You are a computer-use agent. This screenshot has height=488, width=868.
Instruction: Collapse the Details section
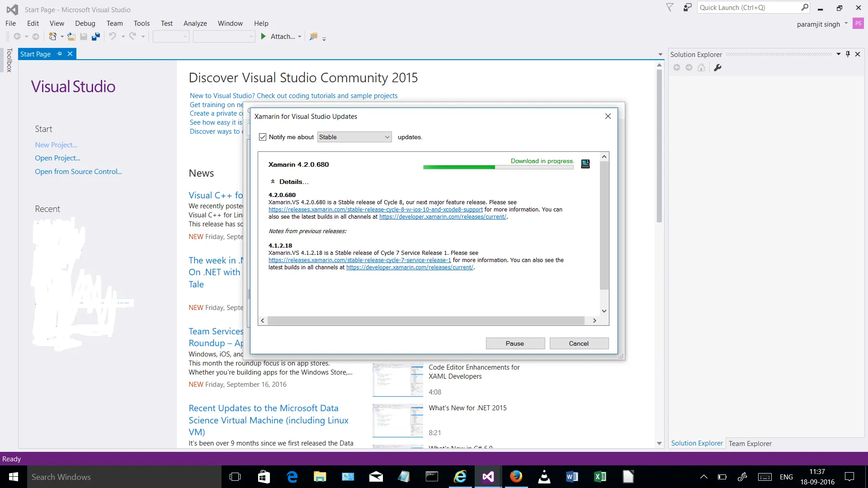pos(273,182)
